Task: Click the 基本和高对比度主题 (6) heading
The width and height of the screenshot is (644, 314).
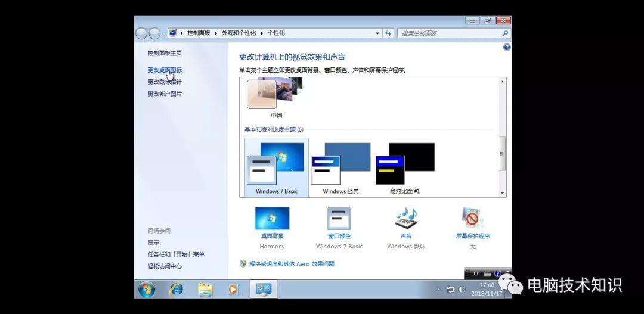Action: (x=274, y=130)
